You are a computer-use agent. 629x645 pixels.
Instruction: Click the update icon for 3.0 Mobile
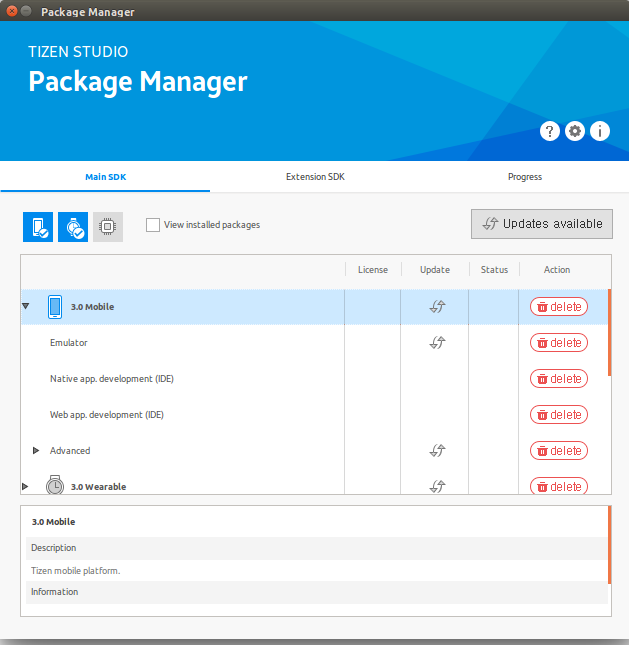tap(436, 307)
